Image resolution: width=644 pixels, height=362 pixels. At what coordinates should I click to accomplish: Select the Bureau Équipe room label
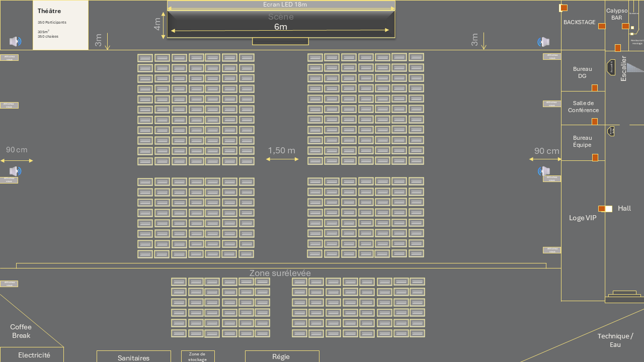coord(583,141)
